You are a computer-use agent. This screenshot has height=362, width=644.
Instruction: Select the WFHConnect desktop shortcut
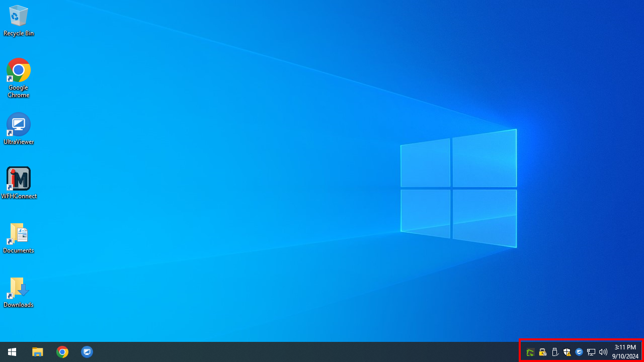19,183
